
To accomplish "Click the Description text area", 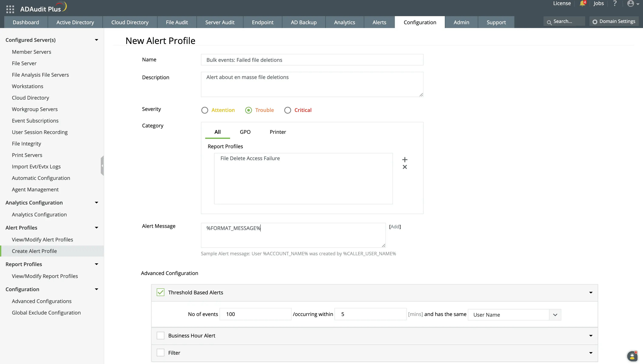I will (x=312, y=84).
